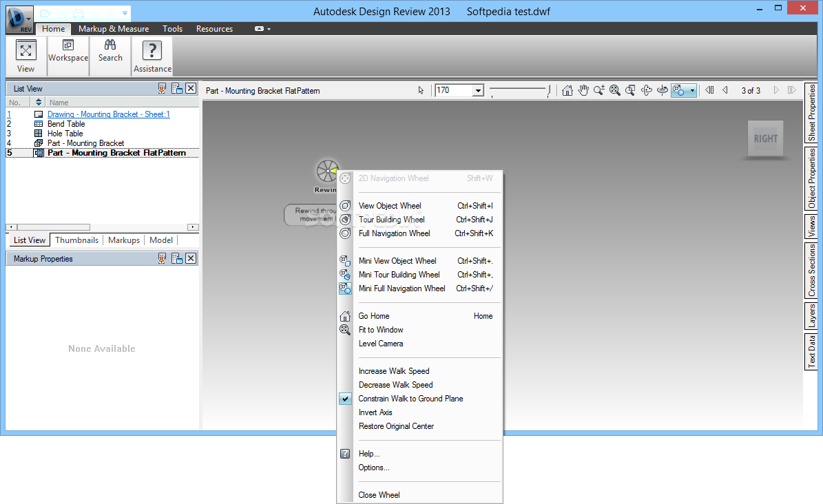The image size is (823, 504).
Task: Expand the Steering Wheels dropdown arrow in toolbar
Action: [x=692, y=90]
